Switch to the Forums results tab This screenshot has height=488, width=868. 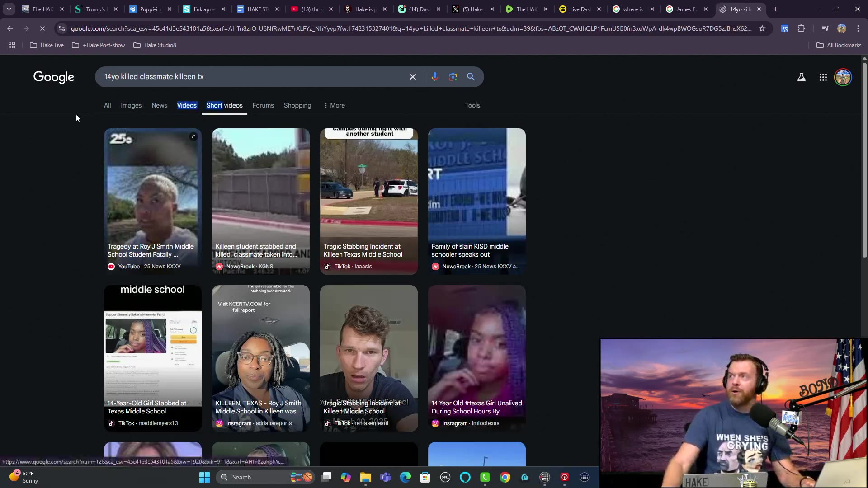pos(263,105)
